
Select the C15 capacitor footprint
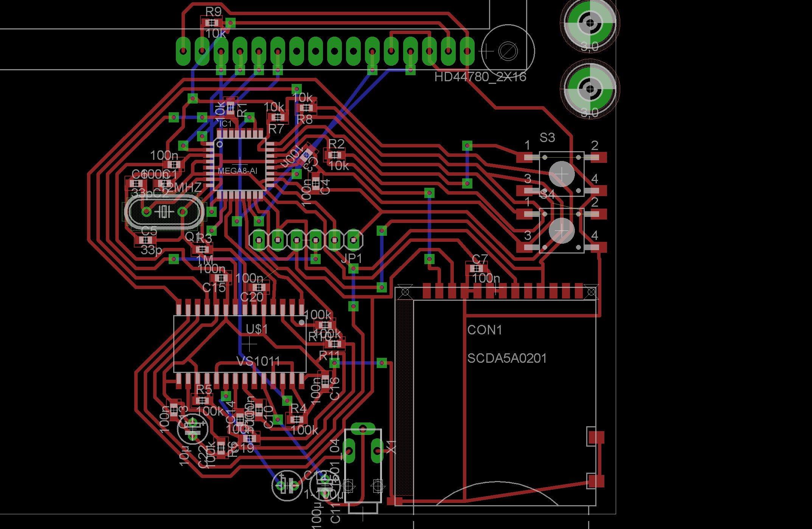click(x=221, y=278)
